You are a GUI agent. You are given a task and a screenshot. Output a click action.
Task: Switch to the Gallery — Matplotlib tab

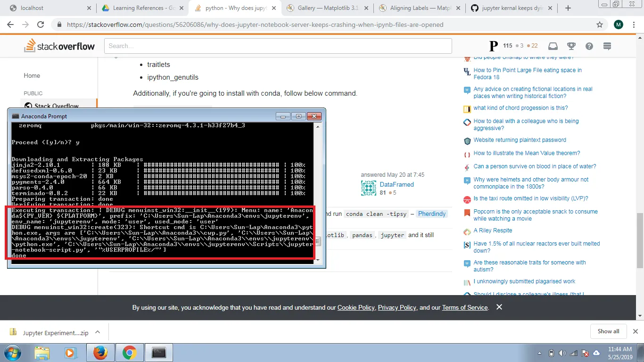pyautogui.click(x=327, y=8)
